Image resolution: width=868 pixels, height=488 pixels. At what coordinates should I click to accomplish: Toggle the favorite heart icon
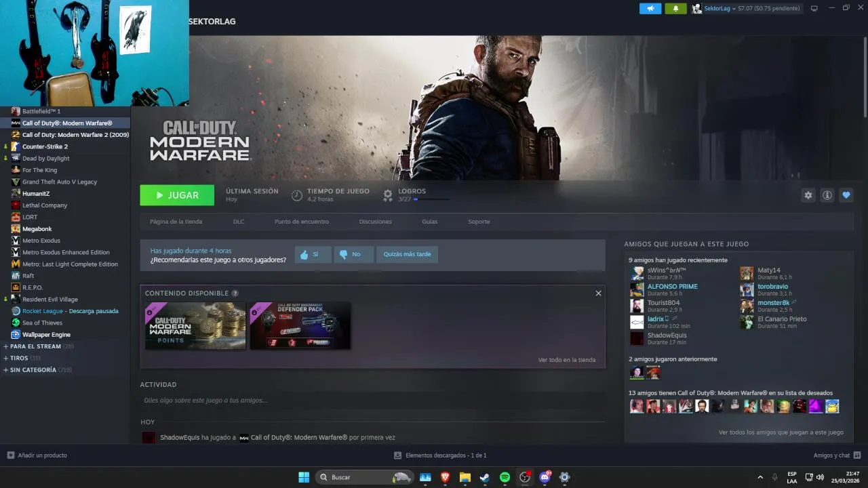846,195
